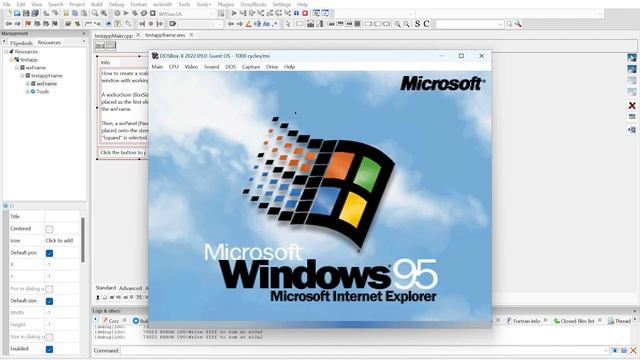Collapse the testappFrame tree node
Viewport: 640px width, 360px height.
tap(22, 76)
